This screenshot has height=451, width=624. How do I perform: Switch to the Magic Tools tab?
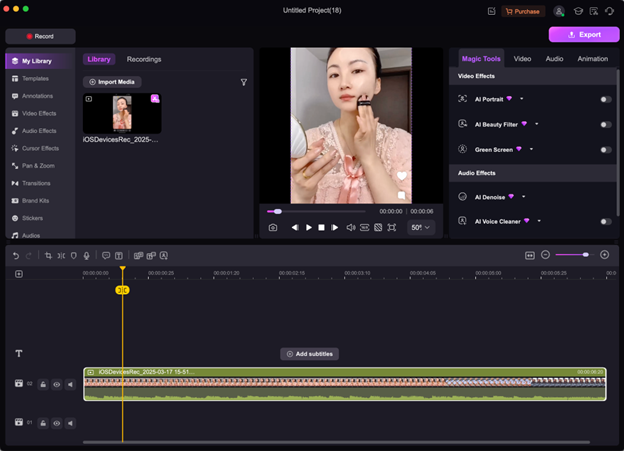point(481,59)
